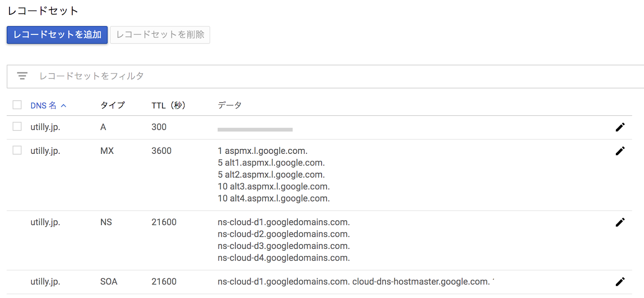Sort by the DNS 名 column header
This screenshot has height=298, width=644.
coord(43,106)
